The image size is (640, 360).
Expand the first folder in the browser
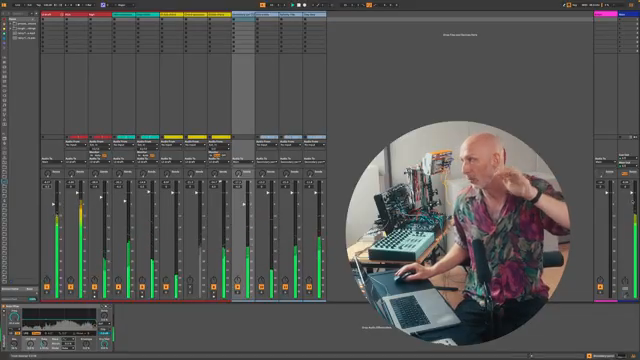pos(11,24)
